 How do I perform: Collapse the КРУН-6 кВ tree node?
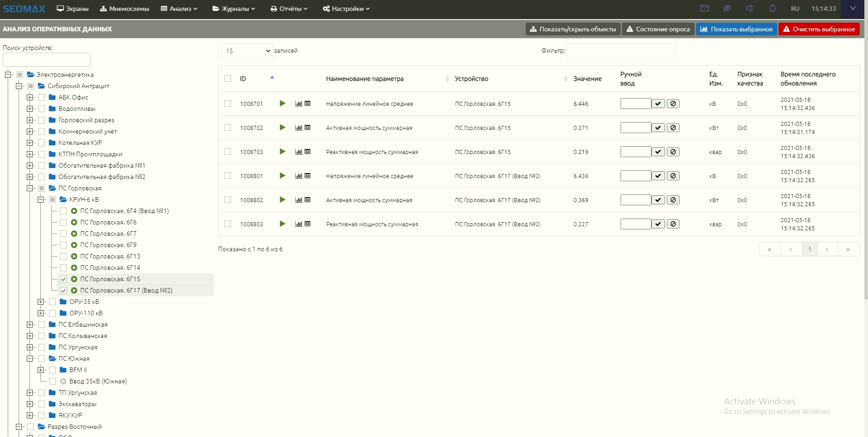(41, 200)
